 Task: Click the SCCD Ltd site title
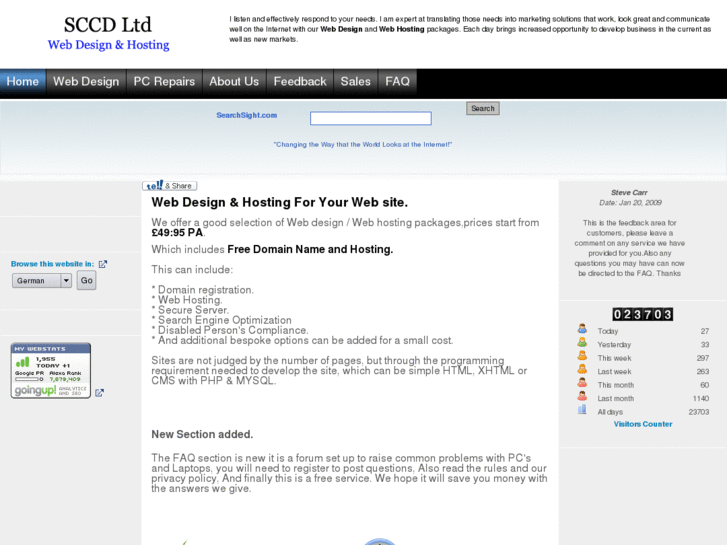(x=108, y=25)
